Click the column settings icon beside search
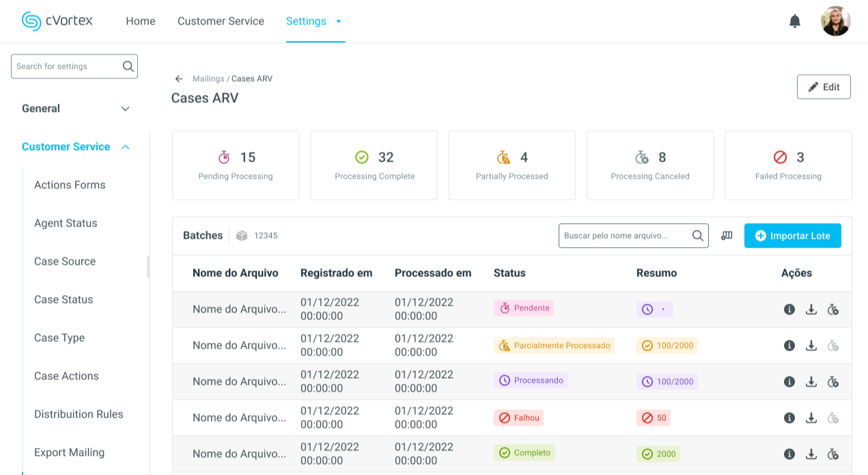This screenshot has width=868, height=475. tap(727, 235)
